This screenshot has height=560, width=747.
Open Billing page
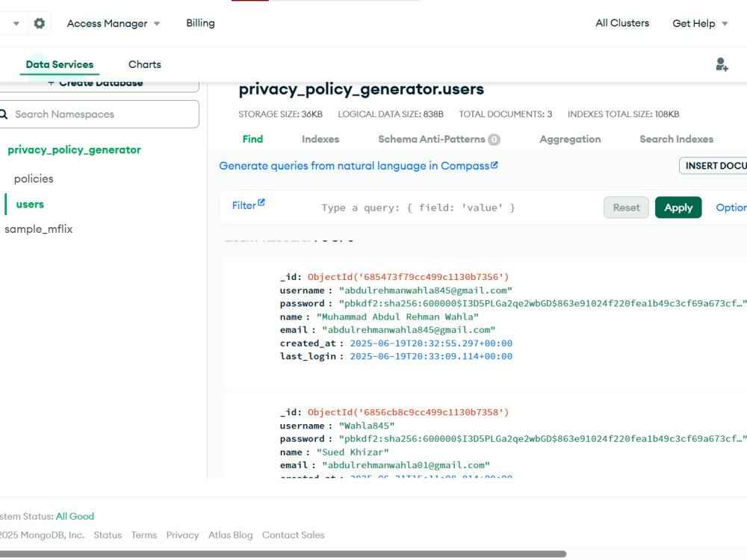pos(200,23)
